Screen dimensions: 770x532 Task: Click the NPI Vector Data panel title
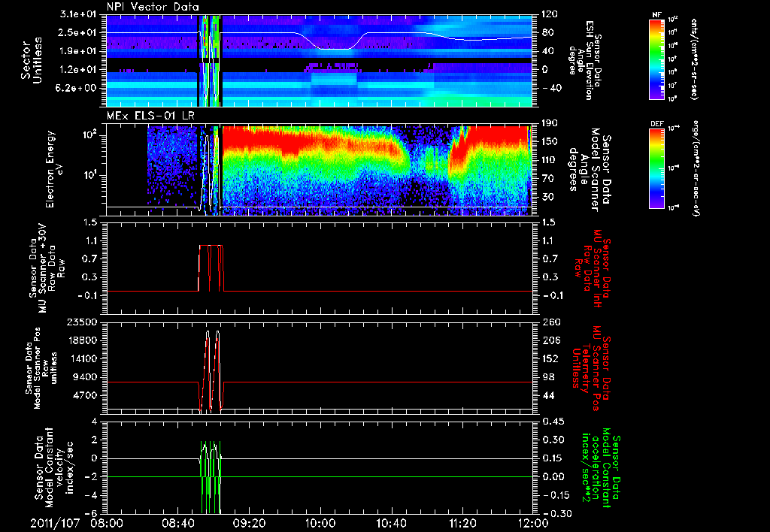153,7
